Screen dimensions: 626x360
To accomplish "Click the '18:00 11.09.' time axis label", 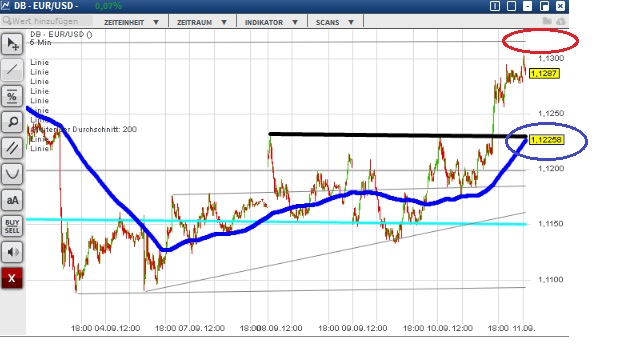I will pos(511,328).
